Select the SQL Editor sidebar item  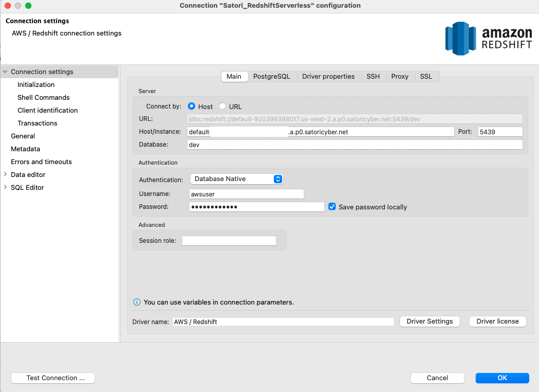coord(27,188)
